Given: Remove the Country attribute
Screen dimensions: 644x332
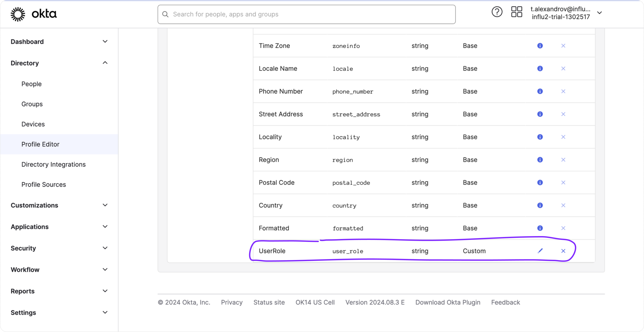Looking at the screenshot, I should pos(563,205).
